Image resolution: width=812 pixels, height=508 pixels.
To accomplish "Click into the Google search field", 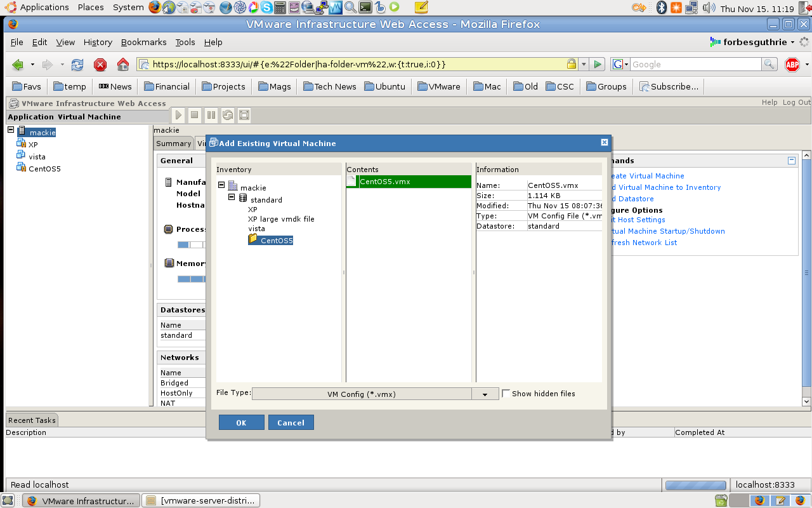I will (x=695, y=64).
